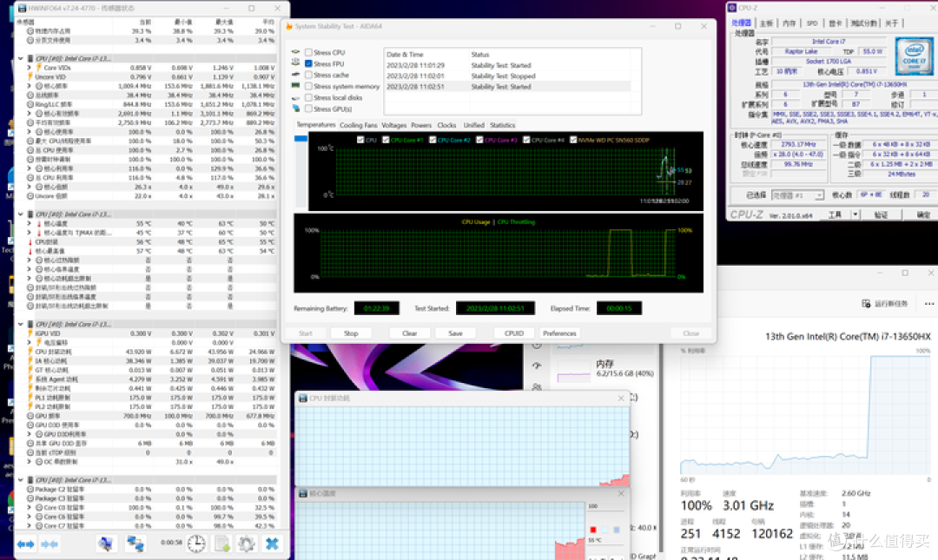Enable the Stress CPU checkbox
Image resolution: width=938 pixels, height=560 pixels.
pyautogui.click(x=308, y=53)
